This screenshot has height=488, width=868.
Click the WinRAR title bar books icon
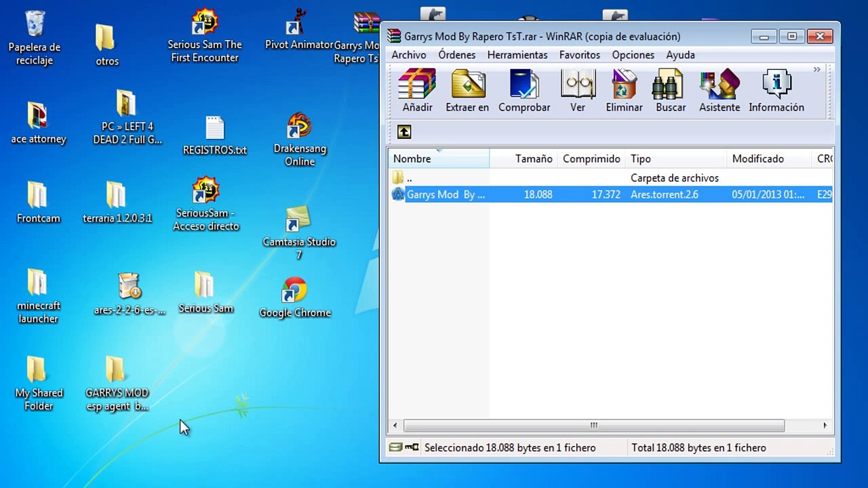(394, 37)
